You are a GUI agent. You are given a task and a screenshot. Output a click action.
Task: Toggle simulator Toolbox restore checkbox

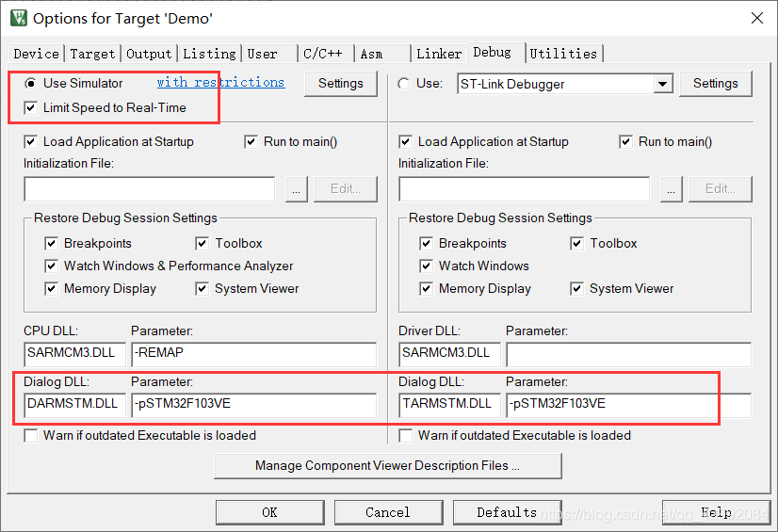(202, 244)
